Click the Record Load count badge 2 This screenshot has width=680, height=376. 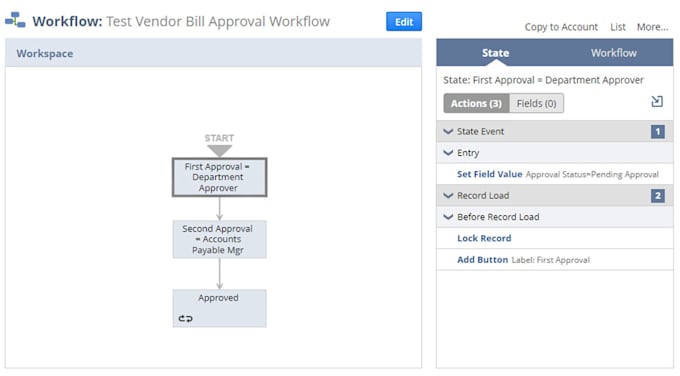[657, 196]
